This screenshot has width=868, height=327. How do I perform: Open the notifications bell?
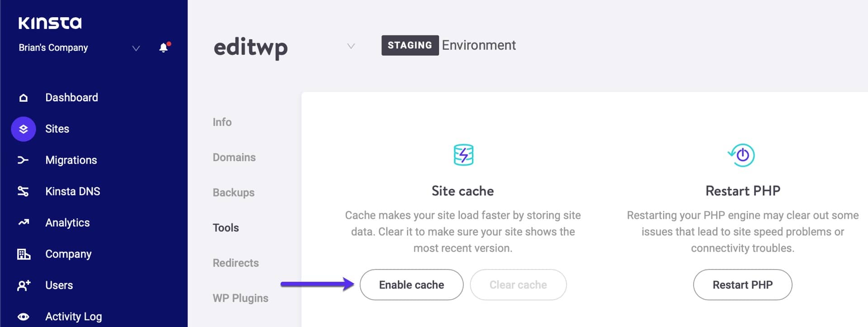click(x=165, y=47)
